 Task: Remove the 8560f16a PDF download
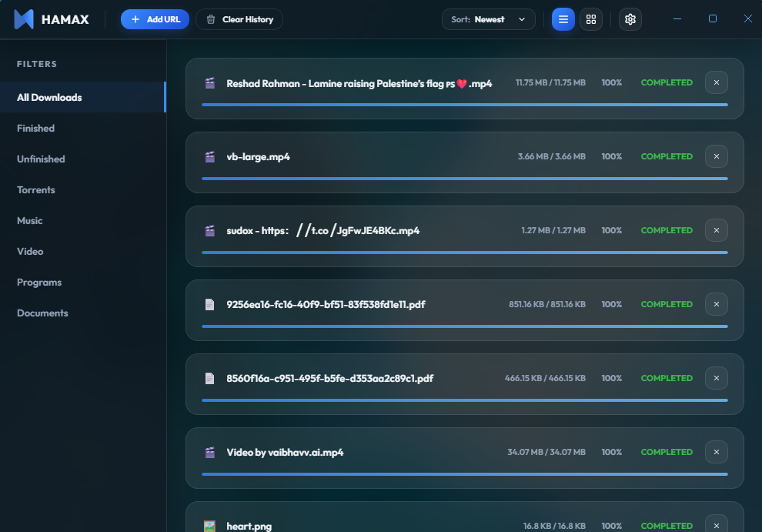717,378
